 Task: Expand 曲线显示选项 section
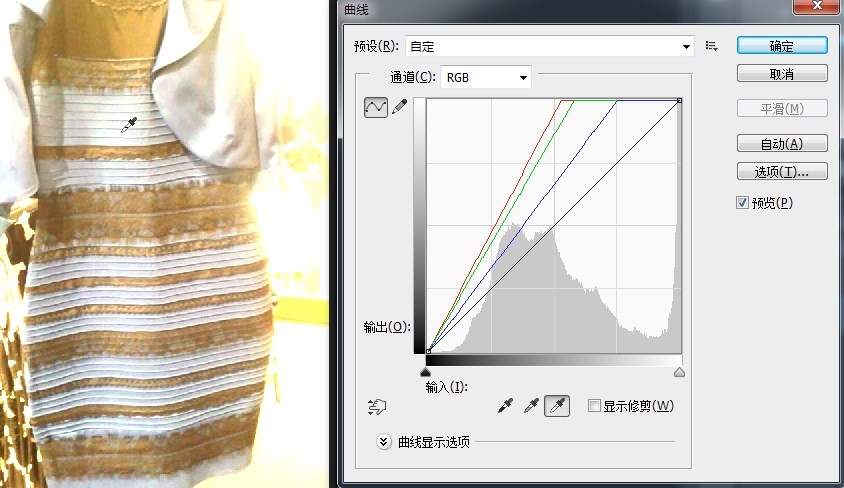383,441
